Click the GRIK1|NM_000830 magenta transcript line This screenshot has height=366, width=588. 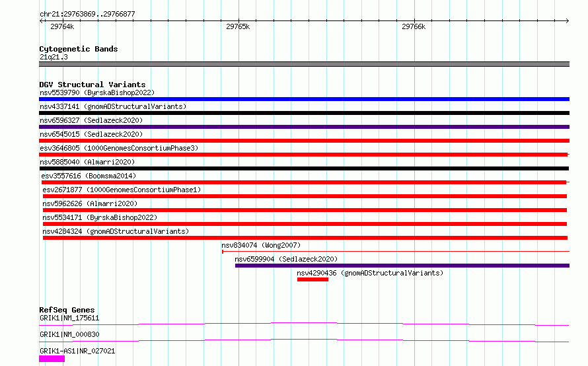(304, 340)
